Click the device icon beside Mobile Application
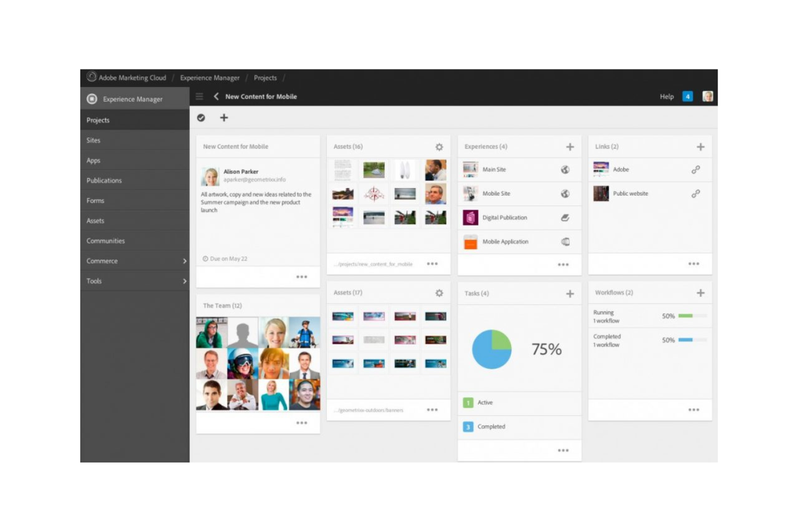This screenshot has width=798, height=532. click(565, 242)
